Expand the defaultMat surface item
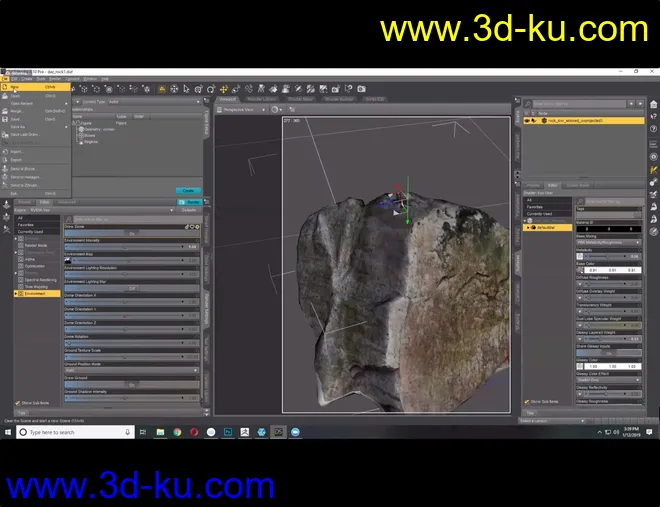The height and width of the screenshot is (507, 660). click(x=528, y=228)
